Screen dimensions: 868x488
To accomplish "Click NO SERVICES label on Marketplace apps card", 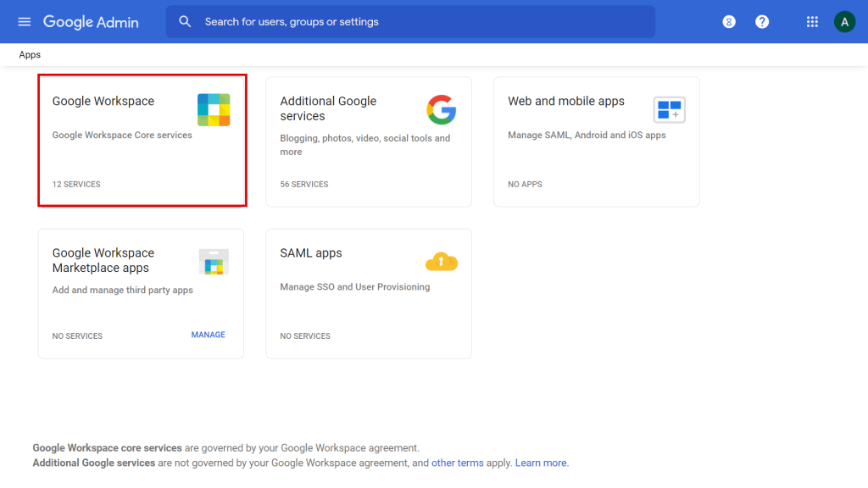I will click(x=77, y=335).
